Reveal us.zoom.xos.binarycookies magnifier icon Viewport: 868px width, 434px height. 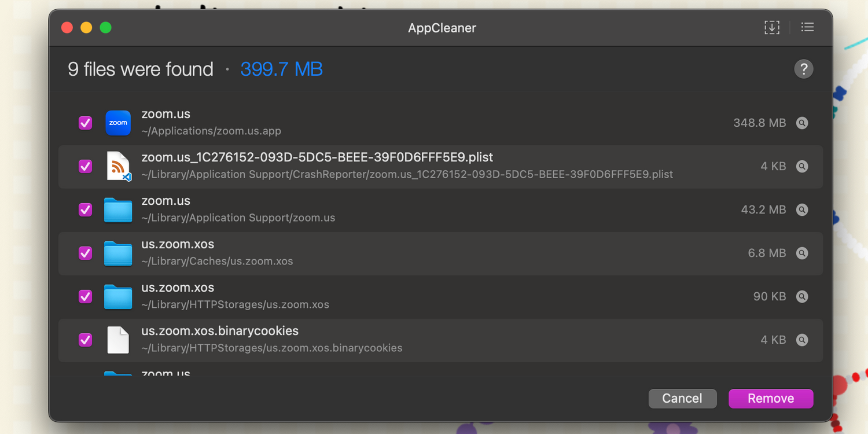click(802, 340)
